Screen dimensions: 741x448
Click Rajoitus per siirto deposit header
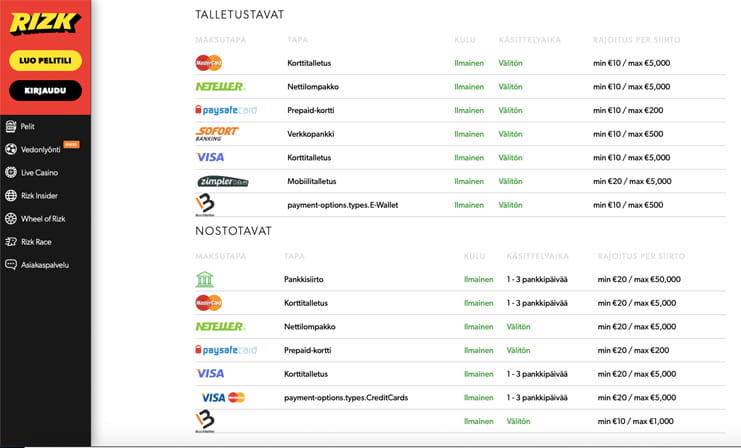tap(637, 40)
